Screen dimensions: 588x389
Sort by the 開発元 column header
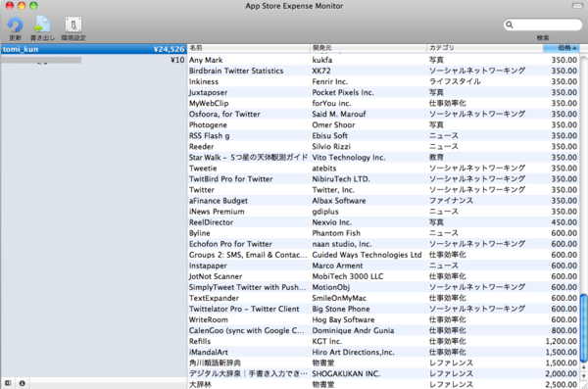click(x=368, y=48)
